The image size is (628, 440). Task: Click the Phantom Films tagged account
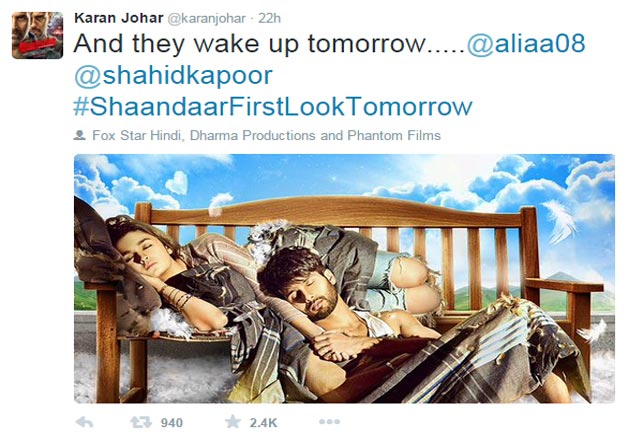tap(394, 135)
